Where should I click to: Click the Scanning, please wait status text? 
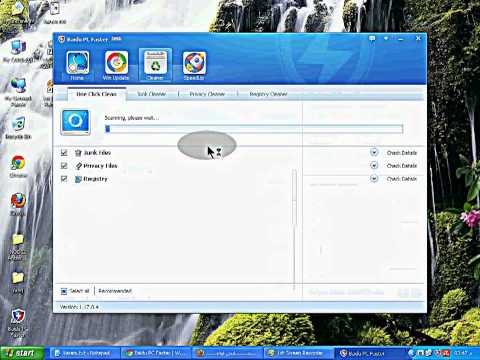click(132, 118)
